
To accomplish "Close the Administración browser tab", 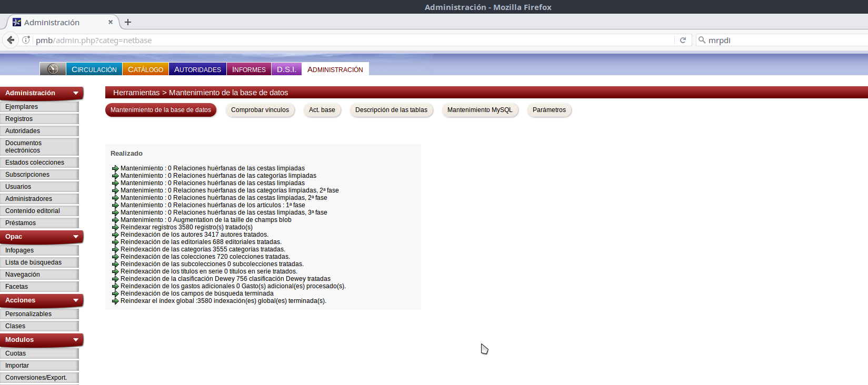I will (111, 22).
